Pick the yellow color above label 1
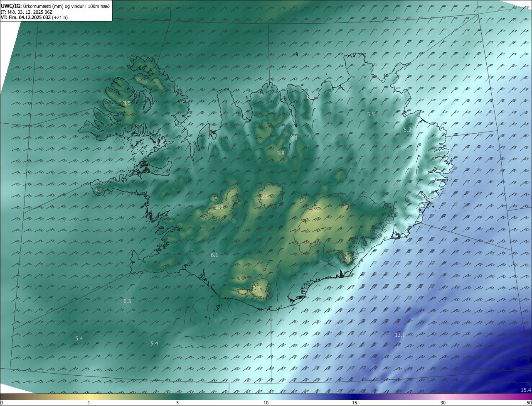The image size is (532, 406). [x=89, y=396]
